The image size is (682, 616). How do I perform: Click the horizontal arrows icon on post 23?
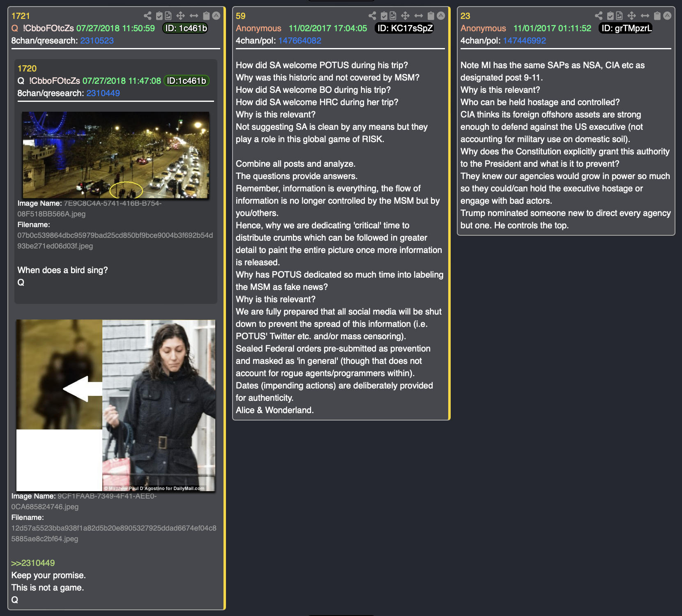tap(645, 16)
